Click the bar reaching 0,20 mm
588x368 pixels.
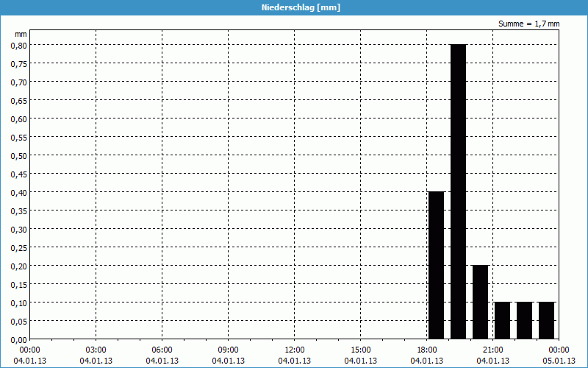(481, 302)
